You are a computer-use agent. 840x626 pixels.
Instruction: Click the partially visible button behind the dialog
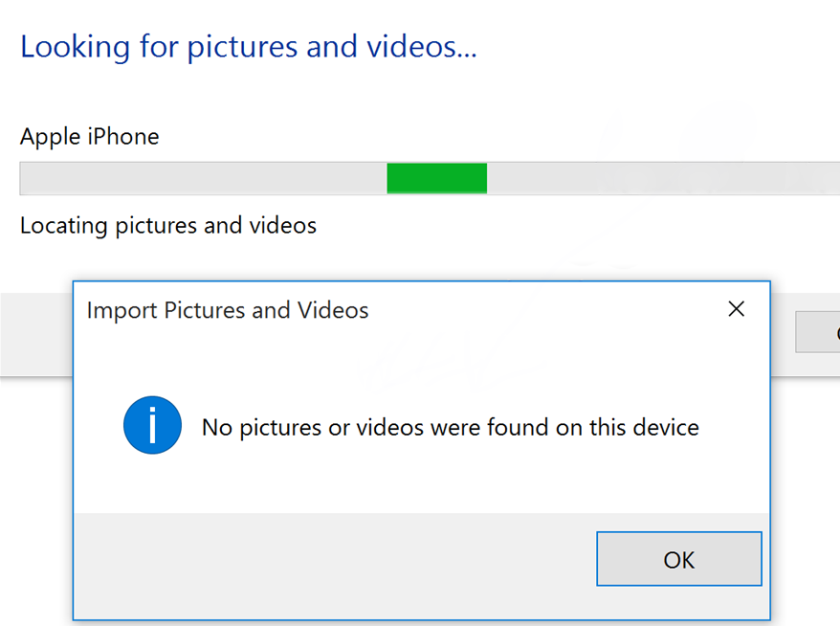(819, 333)
